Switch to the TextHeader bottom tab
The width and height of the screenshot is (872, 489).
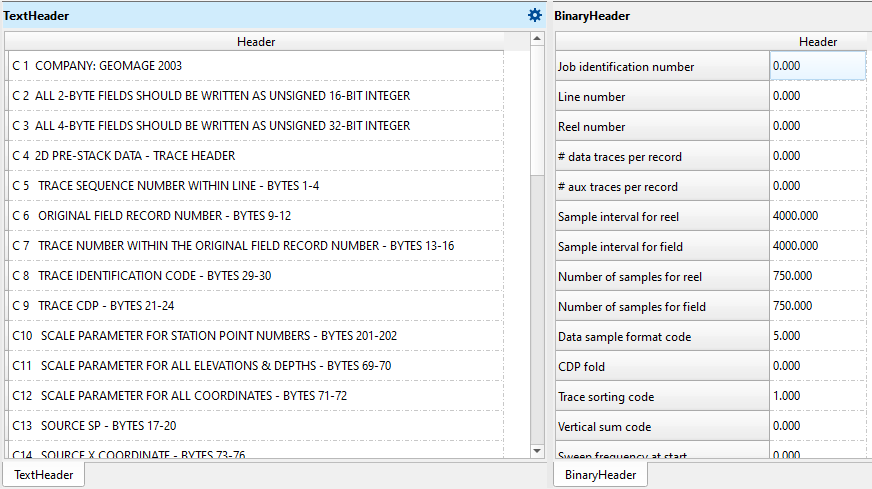44,475
